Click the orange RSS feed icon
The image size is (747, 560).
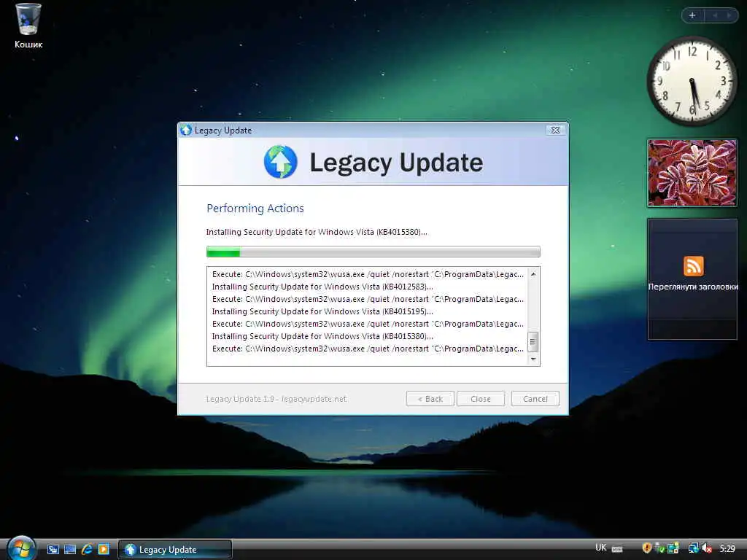point(693,265)
